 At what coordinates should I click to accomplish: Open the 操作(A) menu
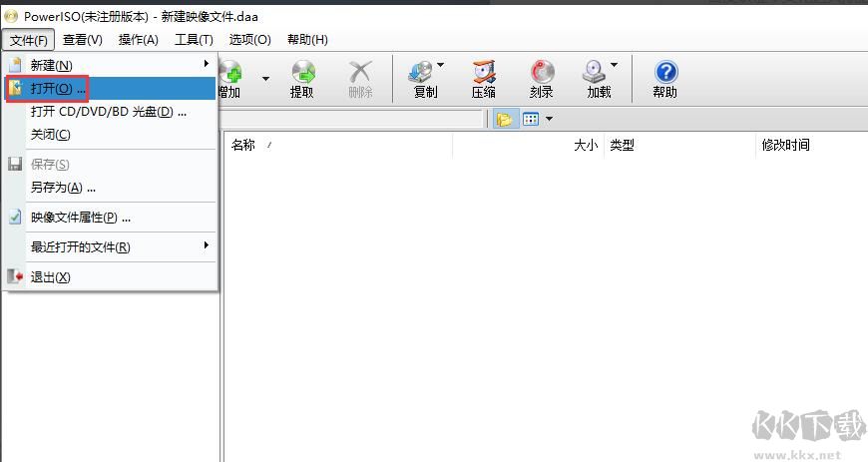point(139,40)
